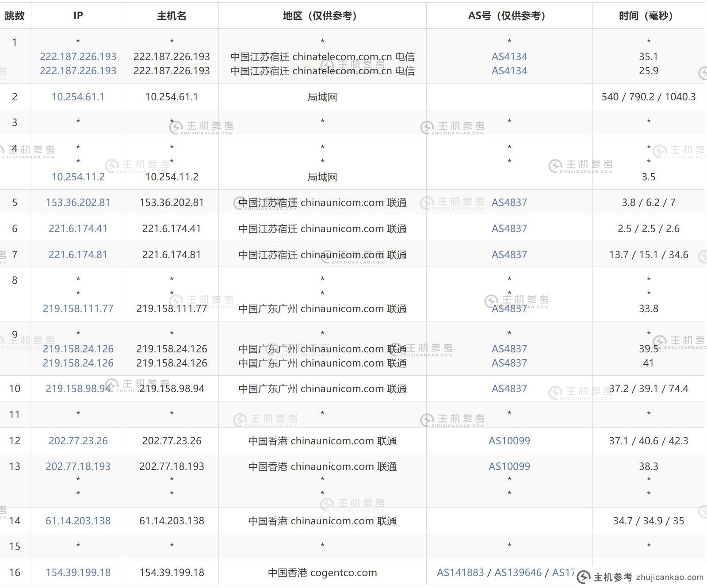Click 局域网 region in hop 2 row
Viewport: 707px width, 588px height.
pyautogui.click(x=322, y=97)
